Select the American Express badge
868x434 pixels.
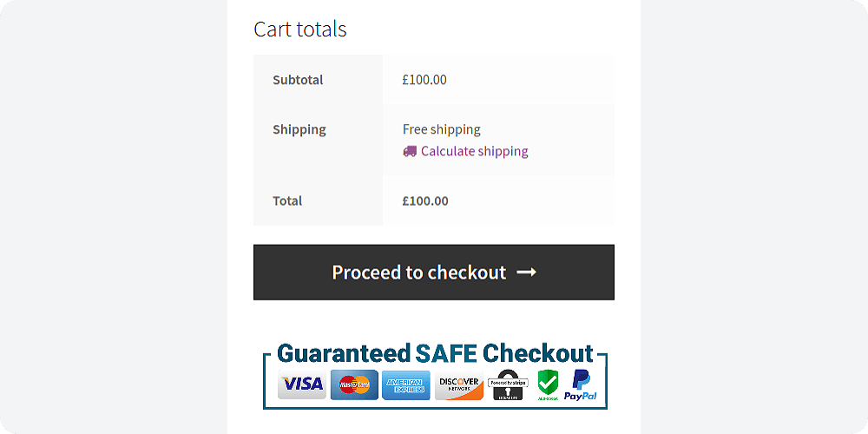pyautogui.click(x=405, y=385)
